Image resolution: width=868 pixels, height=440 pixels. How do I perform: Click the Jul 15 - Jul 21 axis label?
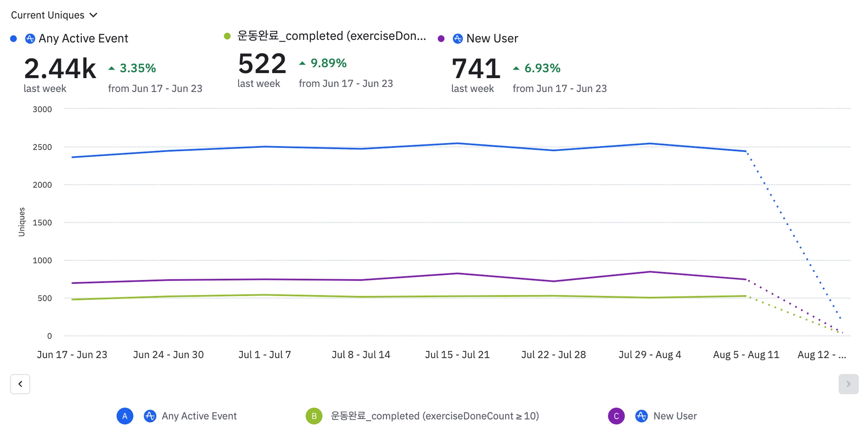coord(457,355)
